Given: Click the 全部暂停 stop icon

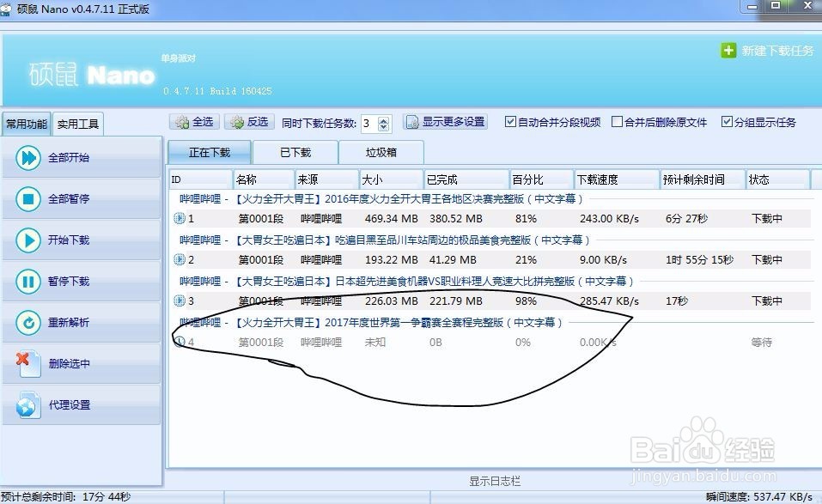Looking at the screenshot, I should click(27, 199).
